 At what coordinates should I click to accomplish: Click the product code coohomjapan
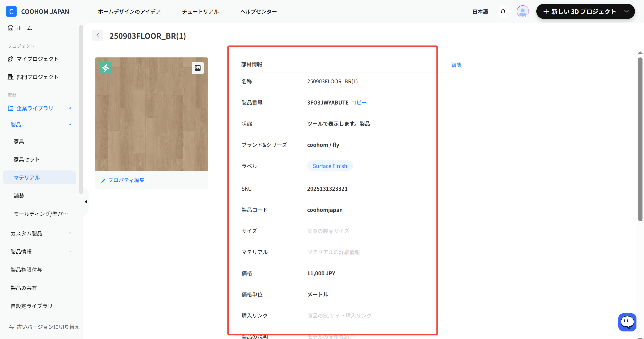[325, 210]
